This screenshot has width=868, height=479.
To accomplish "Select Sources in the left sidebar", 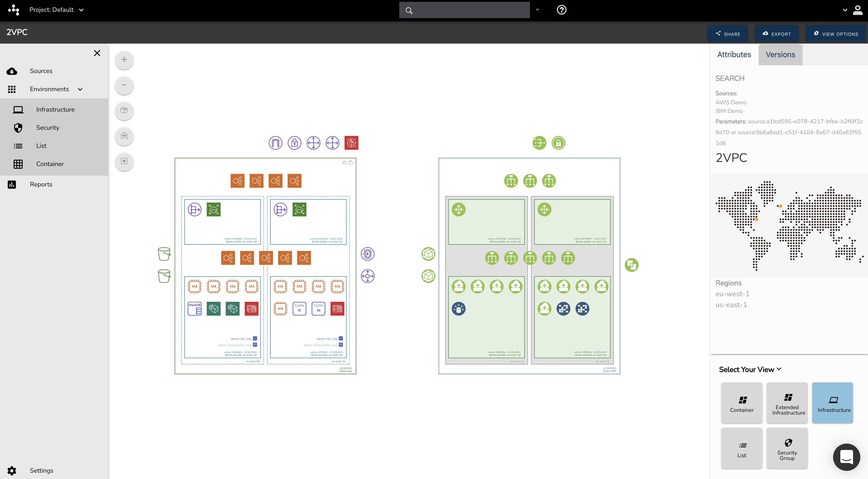I will 41,71.
